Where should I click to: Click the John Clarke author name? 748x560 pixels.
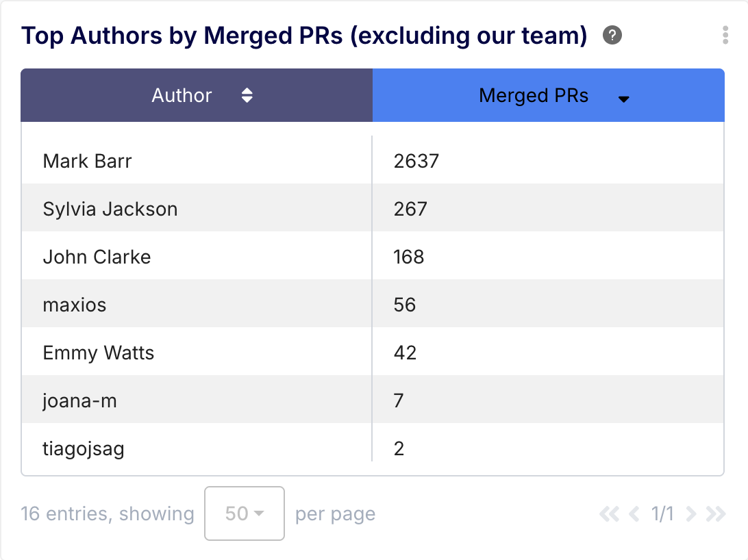[x=97, y=257]
